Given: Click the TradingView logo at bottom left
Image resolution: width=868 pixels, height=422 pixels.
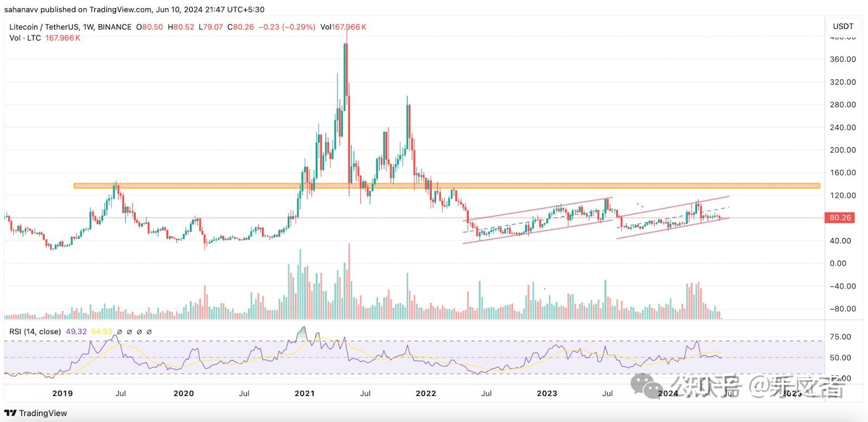Looking at the screenshot, I should (x=36, y=413).
